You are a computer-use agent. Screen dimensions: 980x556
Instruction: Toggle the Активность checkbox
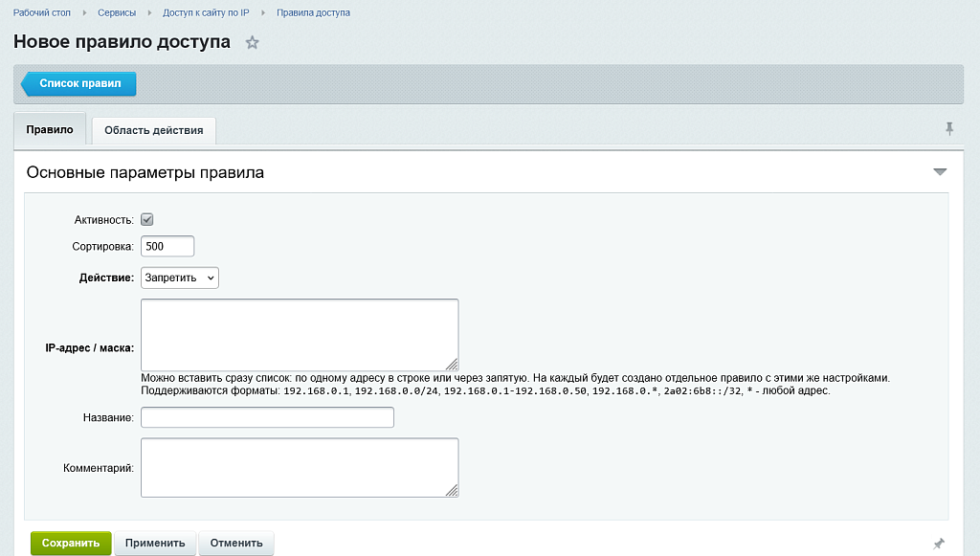coord(146,220)
